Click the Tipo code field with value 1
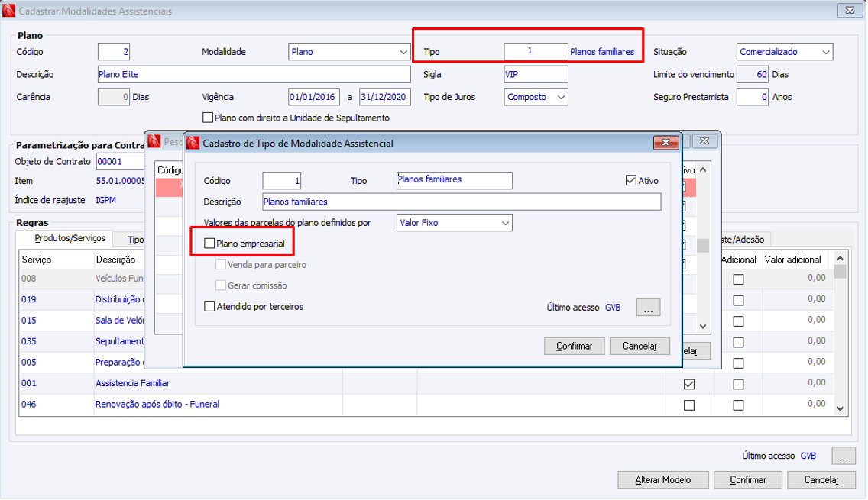868x500 pixels. (x=536, y=51)
